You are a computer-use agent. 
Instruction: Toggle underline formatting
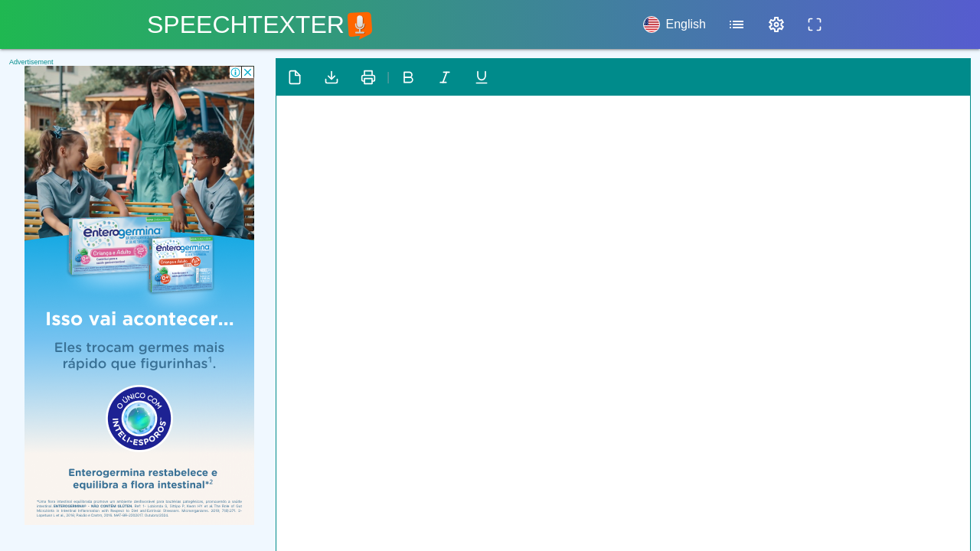pyautogui.click(x=482, y=77)
